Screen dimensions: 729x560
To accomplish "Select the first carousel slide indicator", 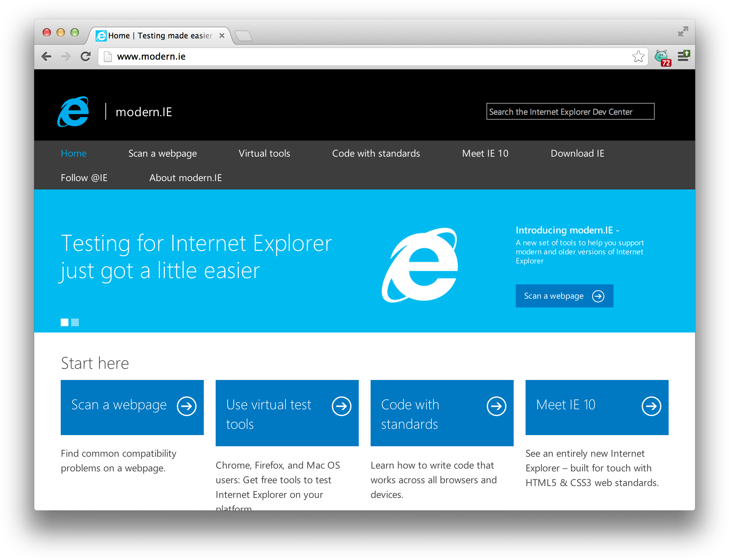I will 65,322.
